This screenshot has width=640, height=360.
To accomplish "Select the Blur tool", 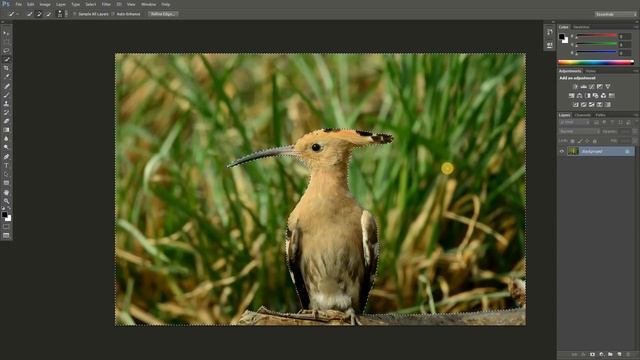I will [6, 139].
